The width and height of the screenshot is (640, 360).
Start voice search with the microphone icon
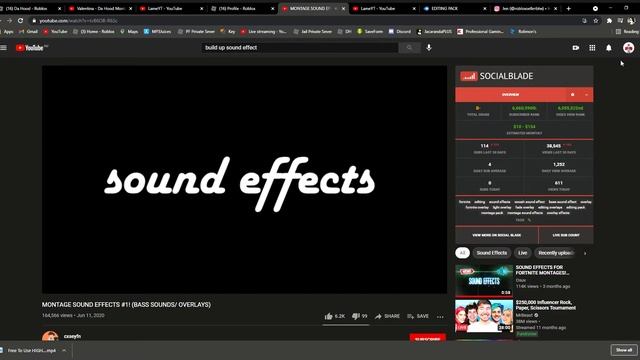tap(429, 48)
